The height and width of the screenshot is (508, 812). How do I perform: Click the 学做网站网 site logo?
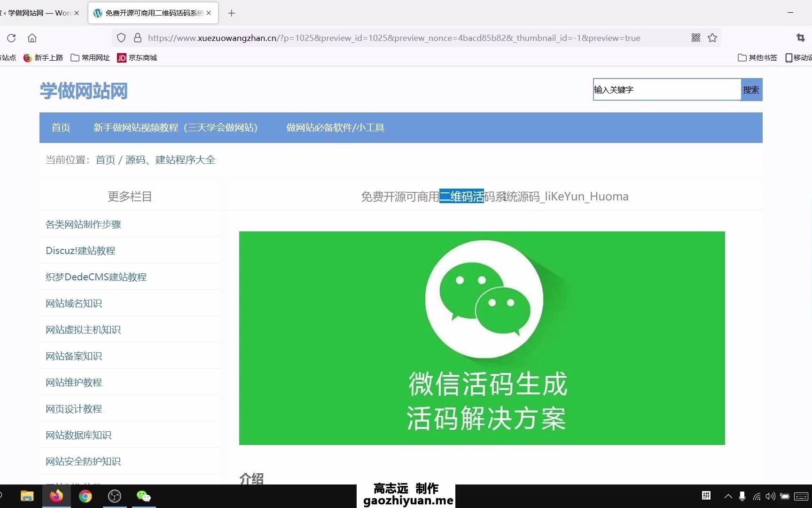(x=84, y=91)
